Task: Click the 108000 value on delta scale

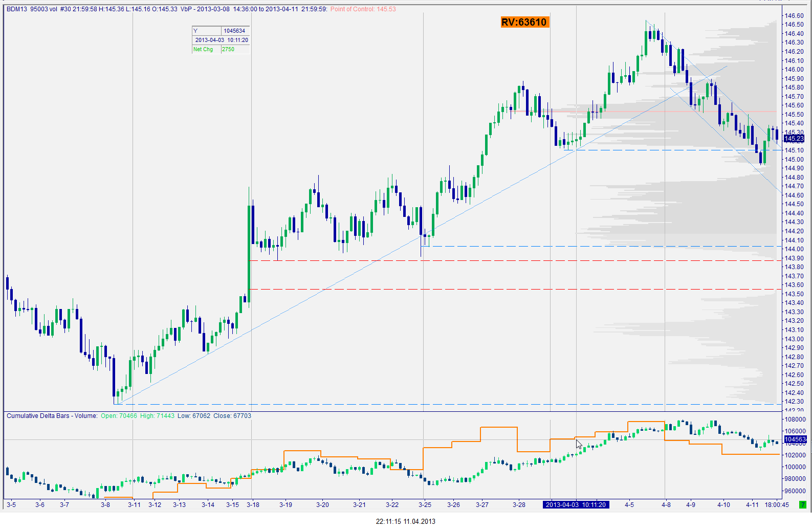Action: click(796, 419)
